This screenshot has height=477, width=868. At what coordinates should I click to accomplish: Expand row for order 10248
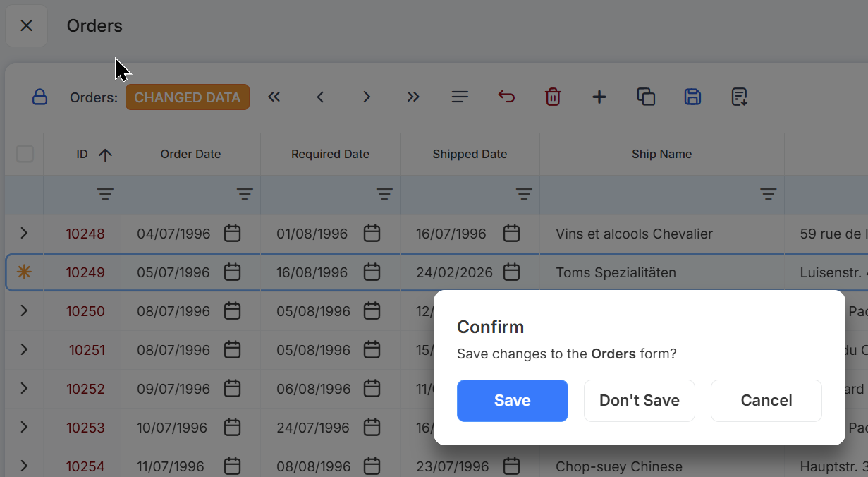click(24, 233)
